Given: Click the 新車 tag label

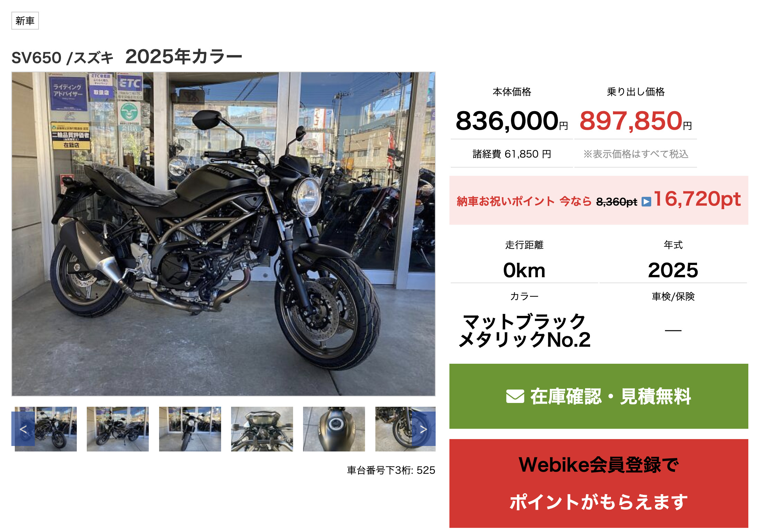Looking at the screenshot, I should [25, 21].
